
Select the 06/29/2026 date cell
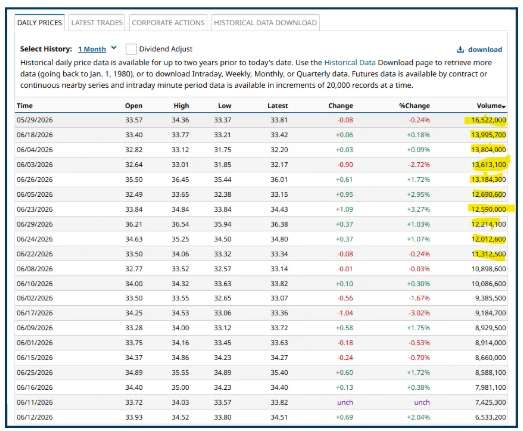pos(35,224)
